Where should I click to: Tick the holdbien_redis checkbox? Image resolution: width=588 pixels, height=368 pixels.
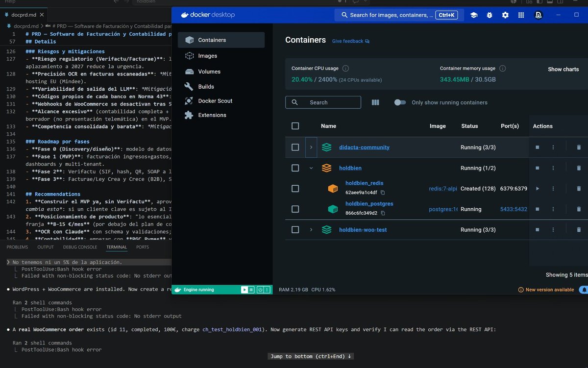click(x=295, y=189)
